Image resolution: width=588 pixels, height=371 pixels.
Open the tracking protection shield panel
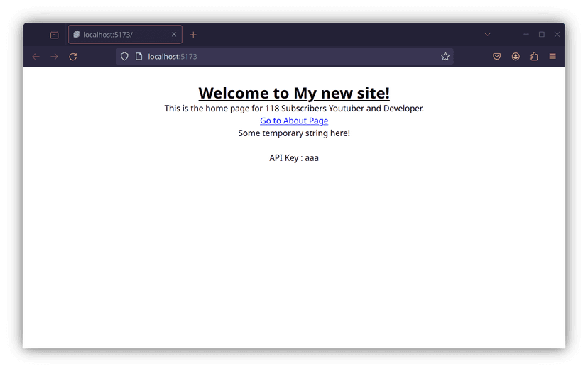pyautogui.click(x=124, y=57)
